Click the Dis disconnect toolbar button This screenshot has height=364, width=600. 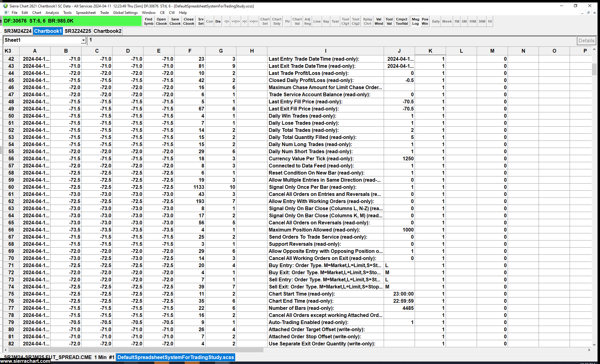[x=218, y=21]
